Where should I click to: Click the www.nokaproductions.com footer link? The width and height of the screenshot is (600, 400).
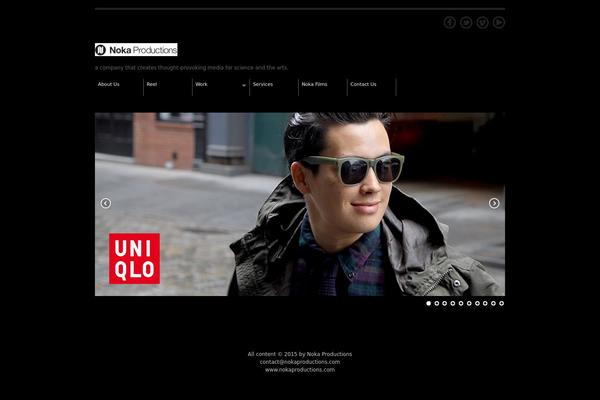[300, 370]
